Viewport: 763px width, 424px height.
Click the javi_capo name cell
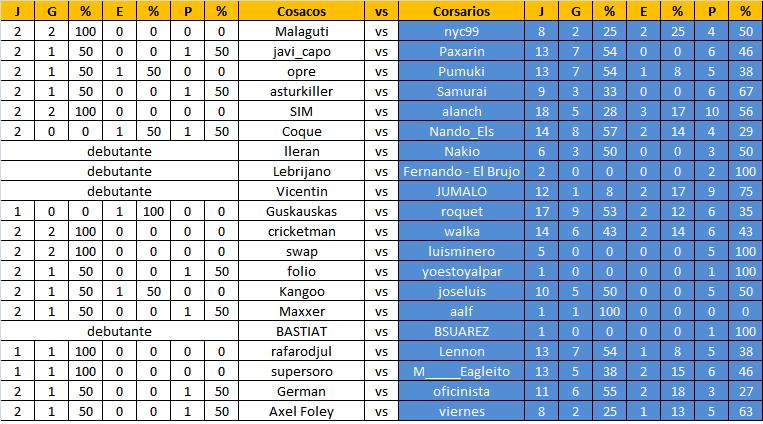point(301,52)
